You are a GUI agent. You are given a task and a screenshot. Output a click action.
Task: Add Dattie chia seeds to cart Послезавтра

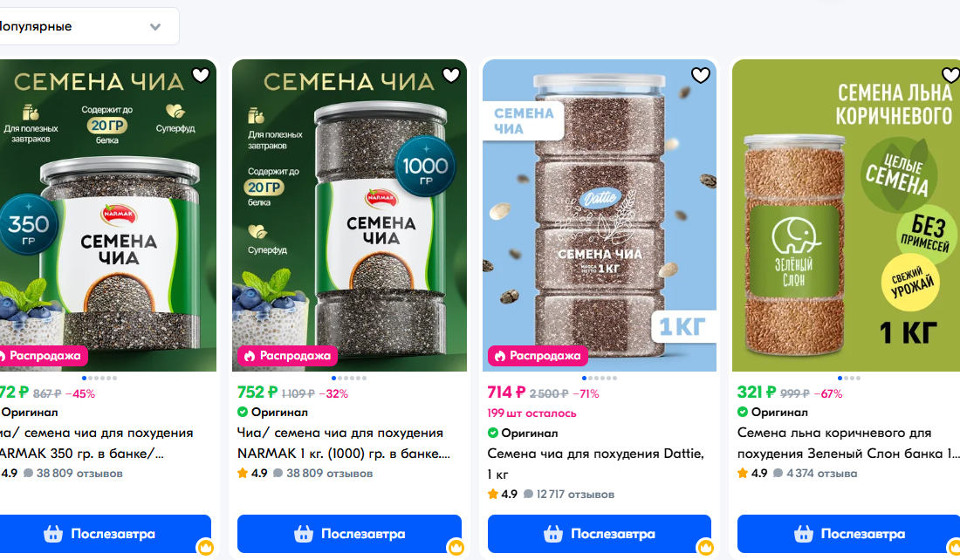tap(600, 534)
